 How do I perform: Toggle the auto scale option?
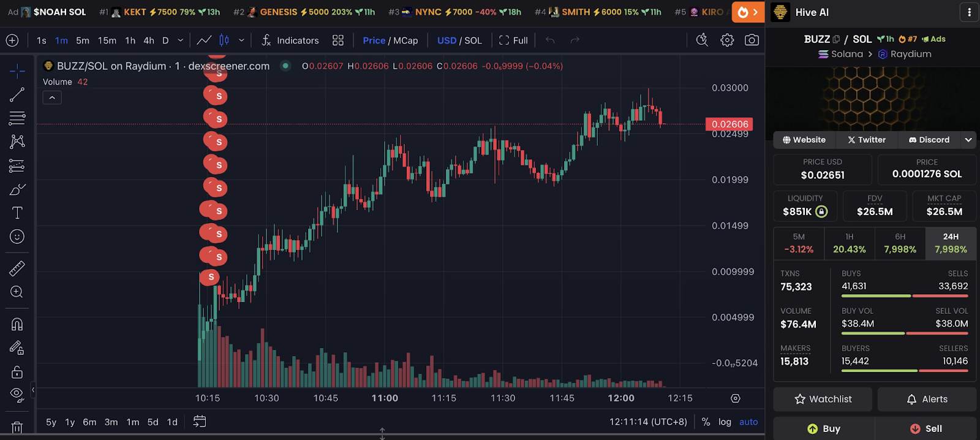[x=748, y=422]
